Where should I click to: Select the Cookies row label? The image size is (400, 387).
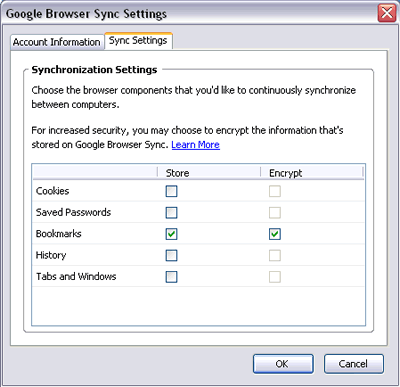[x=53, y=191]
